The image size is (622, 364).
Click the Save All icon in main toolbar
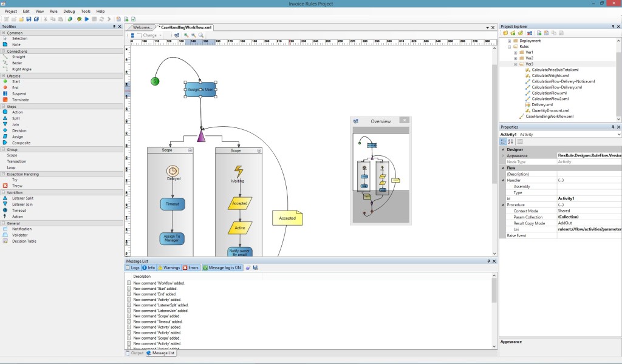click(36, 19)
